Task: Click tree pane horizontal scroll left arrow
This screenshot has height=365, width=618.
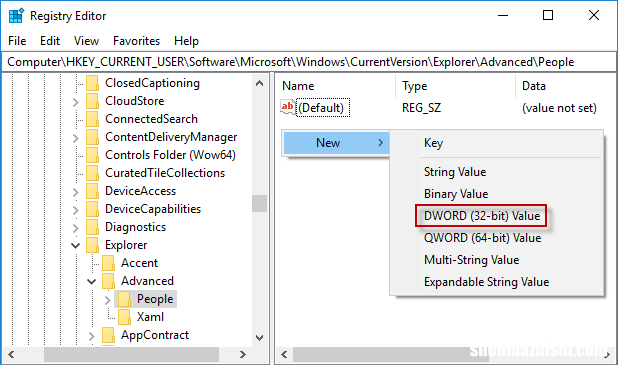Action: coord(11,354)
